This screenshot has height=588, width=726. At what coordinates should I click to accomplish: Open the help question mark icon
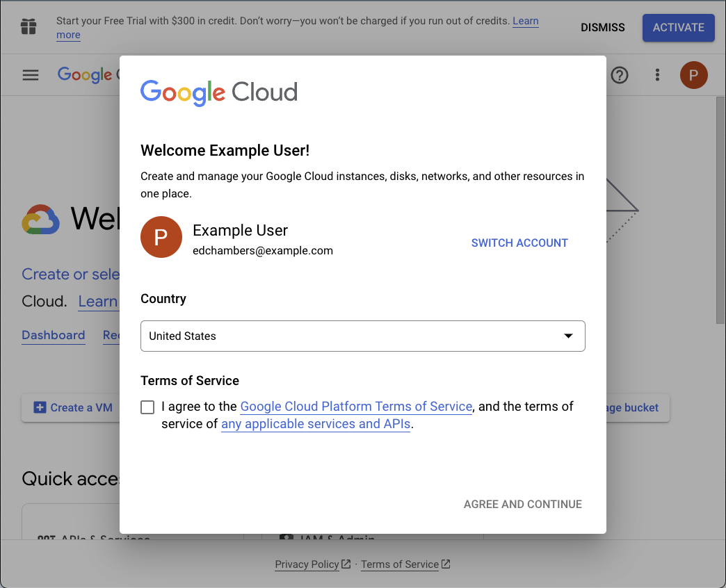(619, 75)
